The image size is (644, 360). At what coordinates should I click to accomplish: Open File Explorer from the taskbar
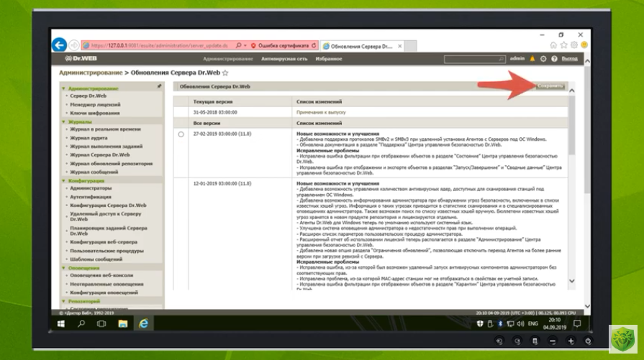(x=122, y=324)
